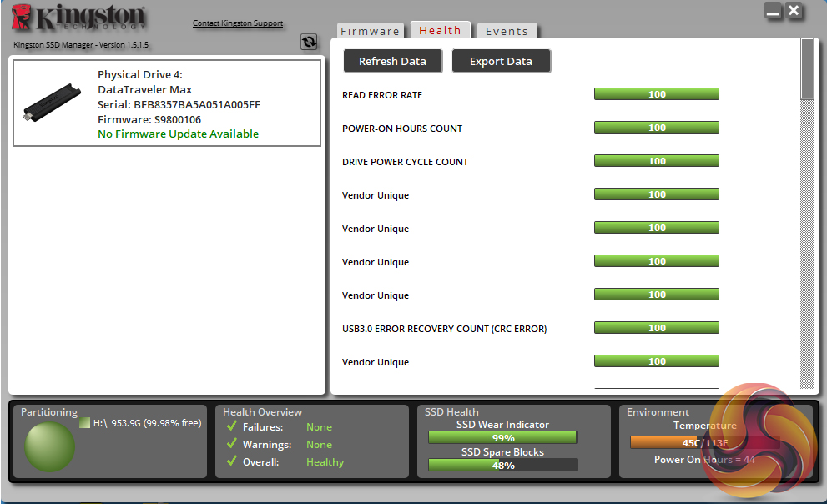Click the DRIVE POWER CYCLE COUNT bar
This screenshot has width=827, height=504.
pyautogui.click(x=657, y=161)
